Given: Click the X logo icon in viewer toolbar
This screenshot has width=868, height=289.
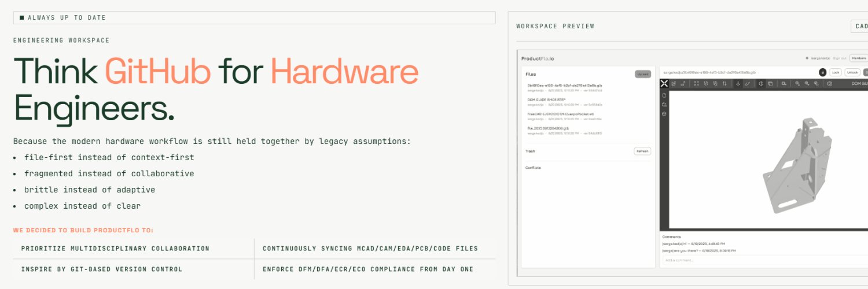Looking at the screenshot, I should coord(664,83).
